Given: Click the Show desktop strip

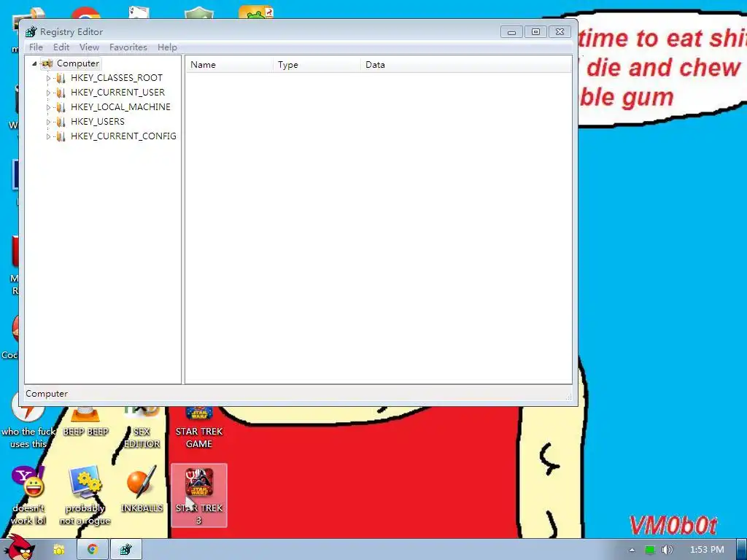Looking at the screenshot, I should [x=742, y=550].
